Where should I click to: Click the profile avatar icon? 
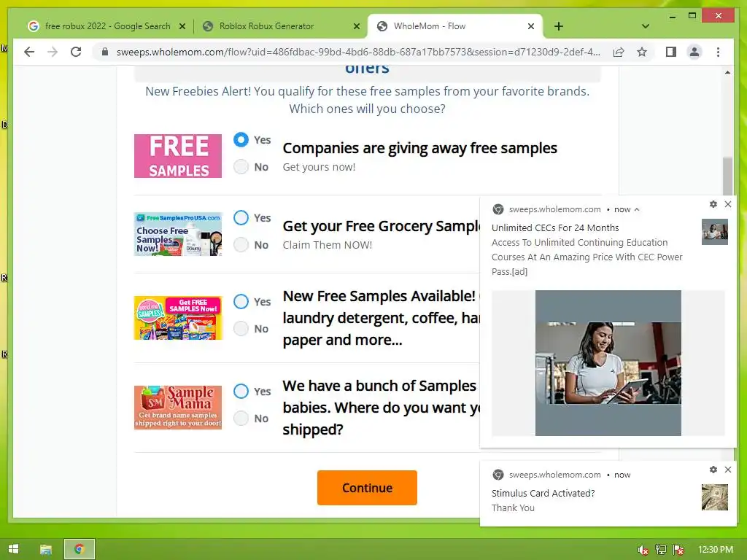694,52
